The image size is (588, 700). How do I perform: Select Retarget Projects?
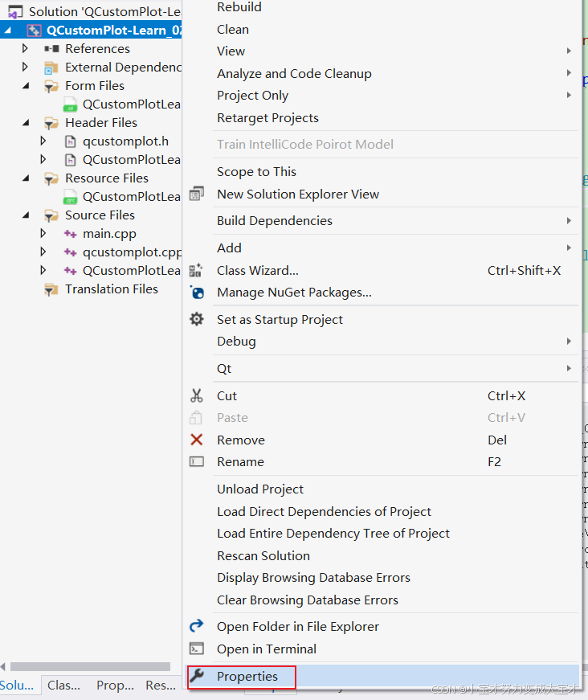pyautogui.click(x=382, y=118)
